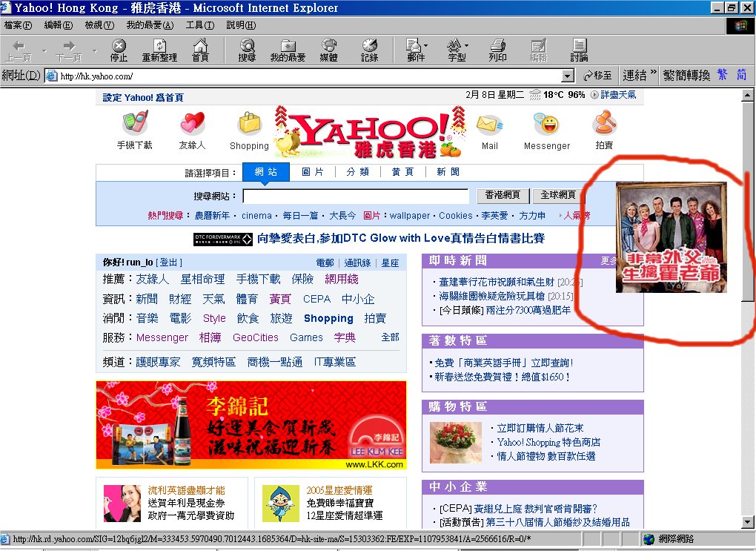Screen dimensions: 756x551
Task: Click the vertical scrollbar down arrow
Action: coord(748,521)
